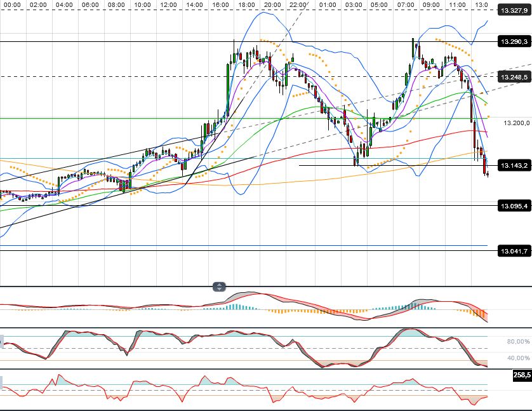Click the MACD histogram's final orange bars

pos(482,313)
